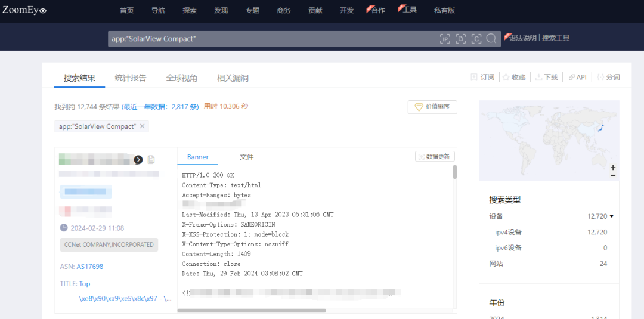
Task: Open the 合作 menu item
Action: [378, 10]
